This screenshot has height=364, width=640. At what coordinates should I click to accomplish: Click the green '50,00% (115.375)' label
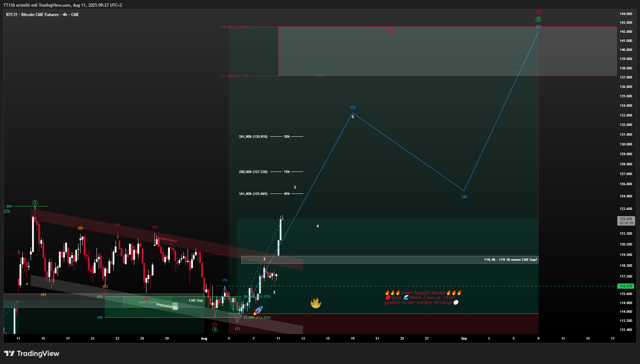257,297
